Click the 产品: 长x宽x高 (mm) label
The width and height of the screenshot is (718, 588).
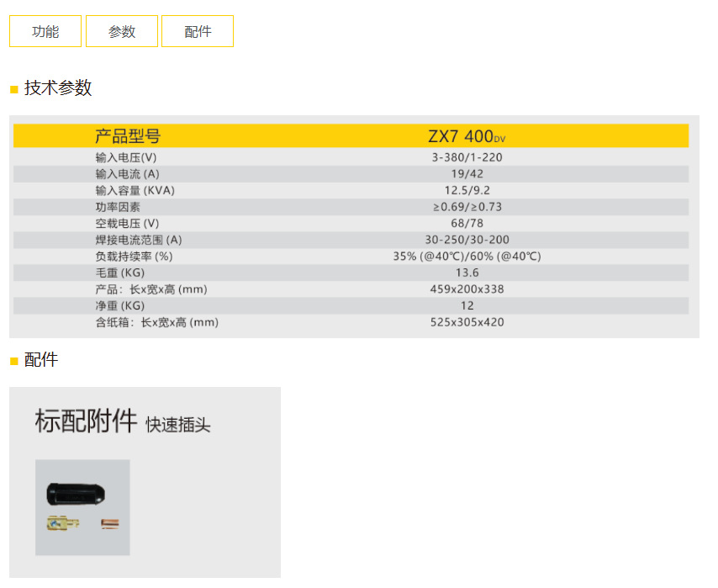click(x=151, y=289)
